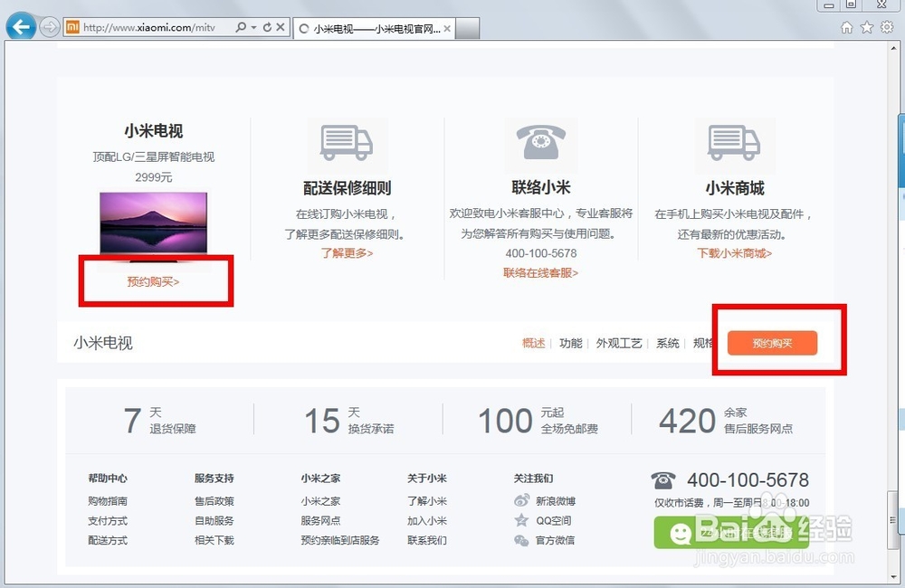This screenshot has height=588, width=905.
Task: Switch to the 系统 section tab
Action: tap(668, 344)
